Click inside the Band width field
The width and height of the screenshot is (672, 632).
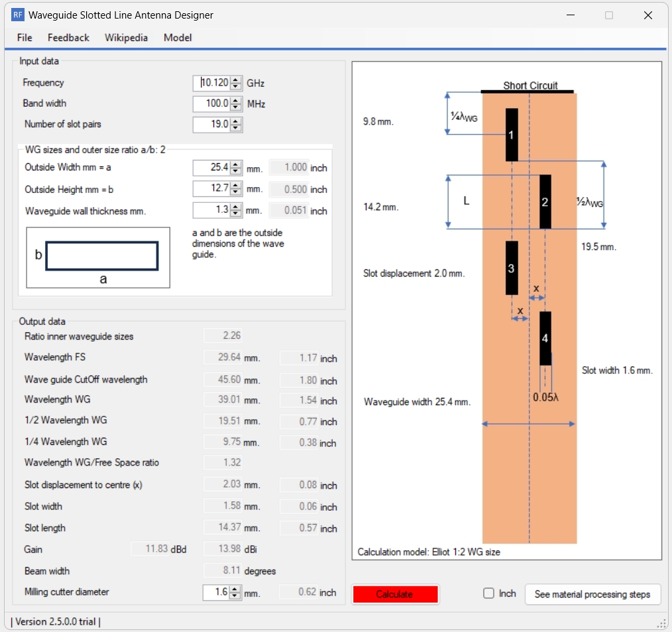click(x=212, y=103)
